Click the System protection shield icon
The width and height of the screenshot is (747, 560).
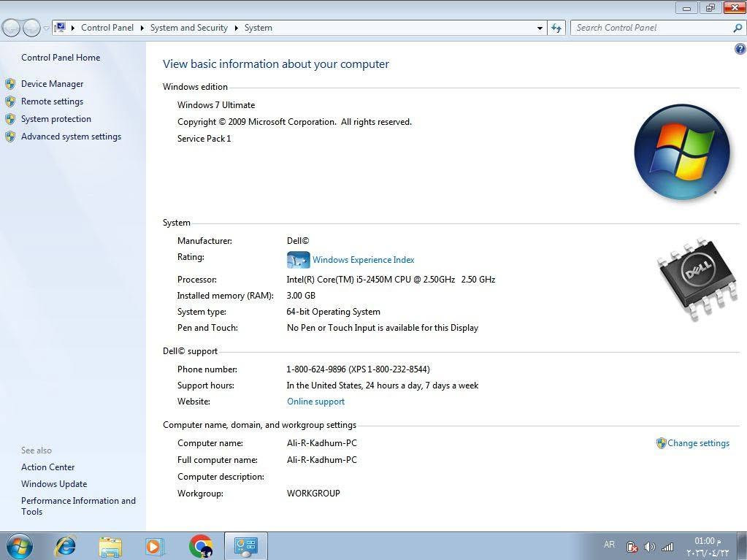(10, 120)
